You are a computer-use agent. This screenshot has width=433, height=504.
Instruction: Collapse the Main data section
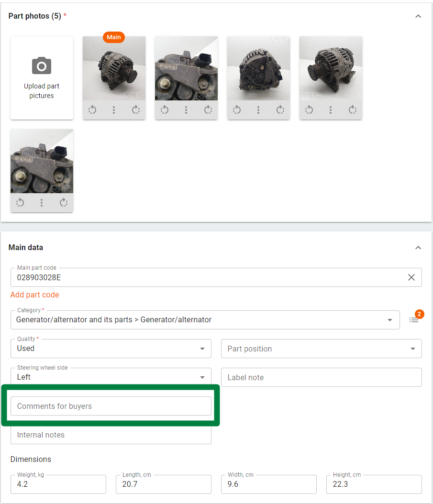point(418,248)
